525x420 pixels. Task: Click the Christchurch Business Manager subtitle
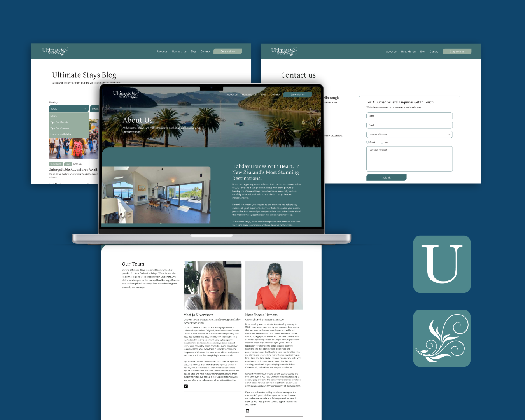point(264,320)
